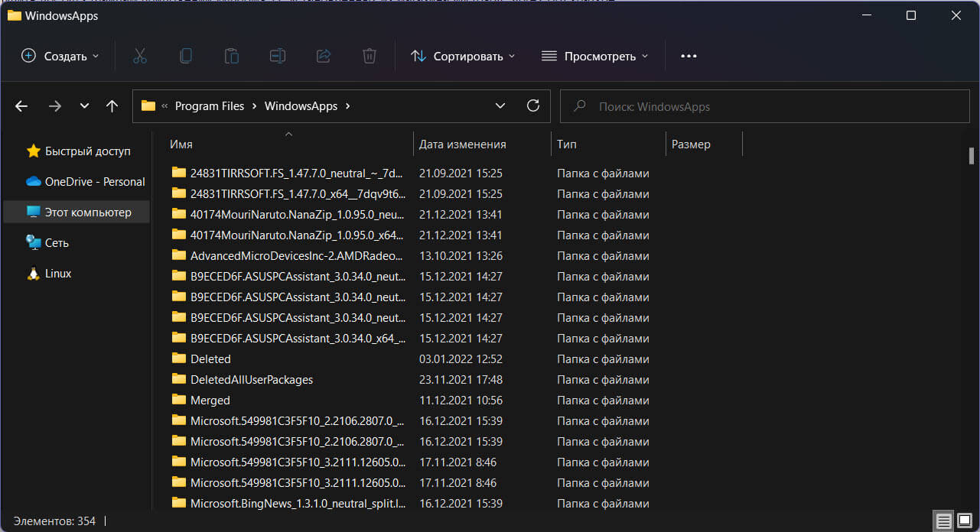The width and height of the screenshot is (980, 532).
Task: Click the Copy icon in toolbar
Action: 185,56
